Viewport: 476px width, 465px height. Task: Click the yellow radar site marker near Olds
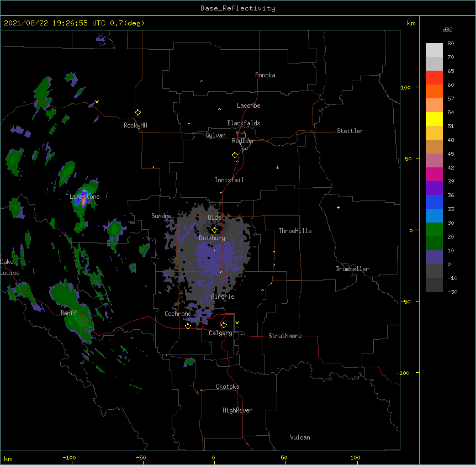point(214,230)
